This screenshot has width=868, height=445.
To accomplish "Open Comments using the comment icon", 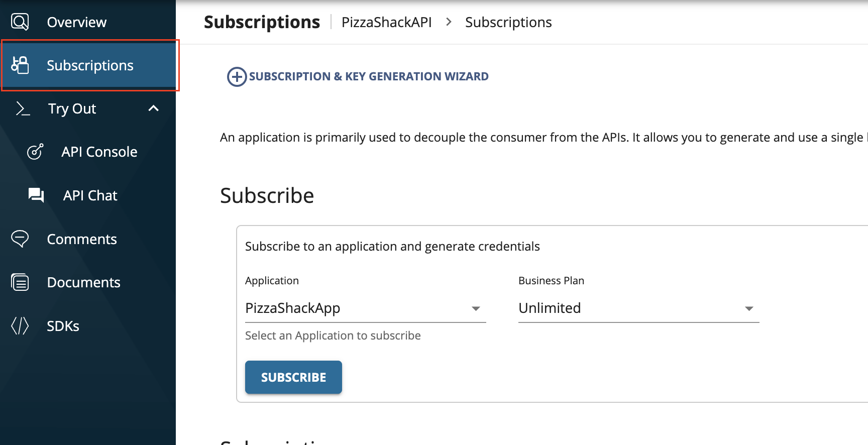I will 19,239.
